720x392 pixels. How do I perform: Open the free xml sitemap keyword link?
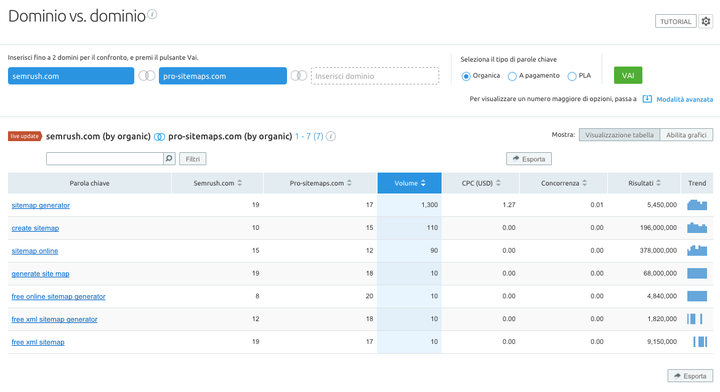[38, 342]
